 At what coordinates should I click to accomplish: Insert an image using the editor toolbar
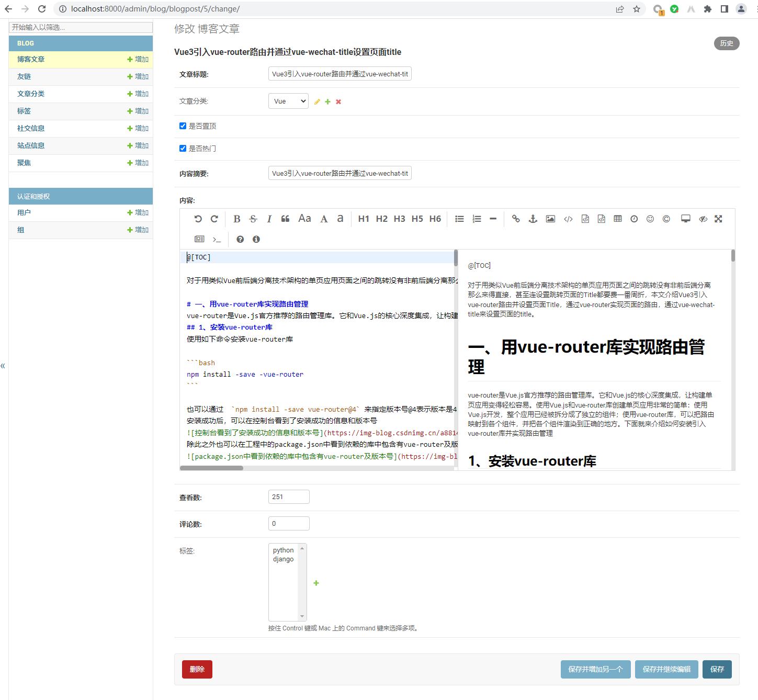550,219
